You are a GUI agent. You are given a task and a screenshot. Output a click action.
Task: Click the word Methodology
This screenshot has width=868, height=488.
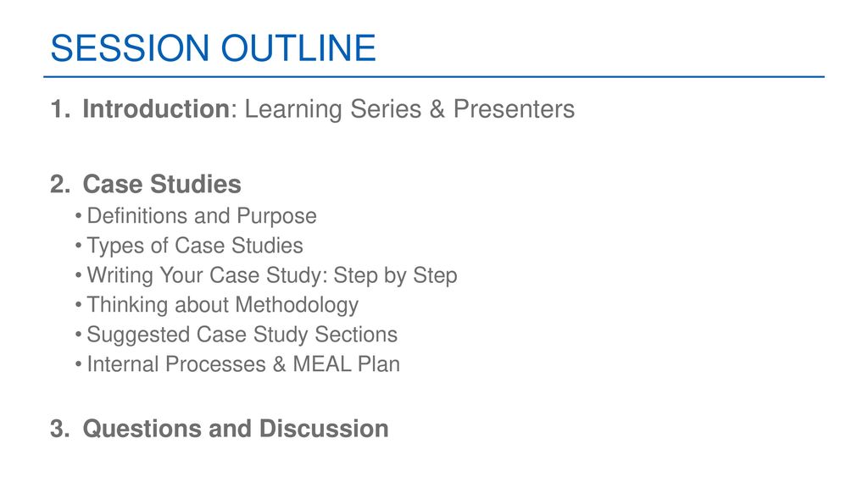pyautogui.click(x=297, y=305)
